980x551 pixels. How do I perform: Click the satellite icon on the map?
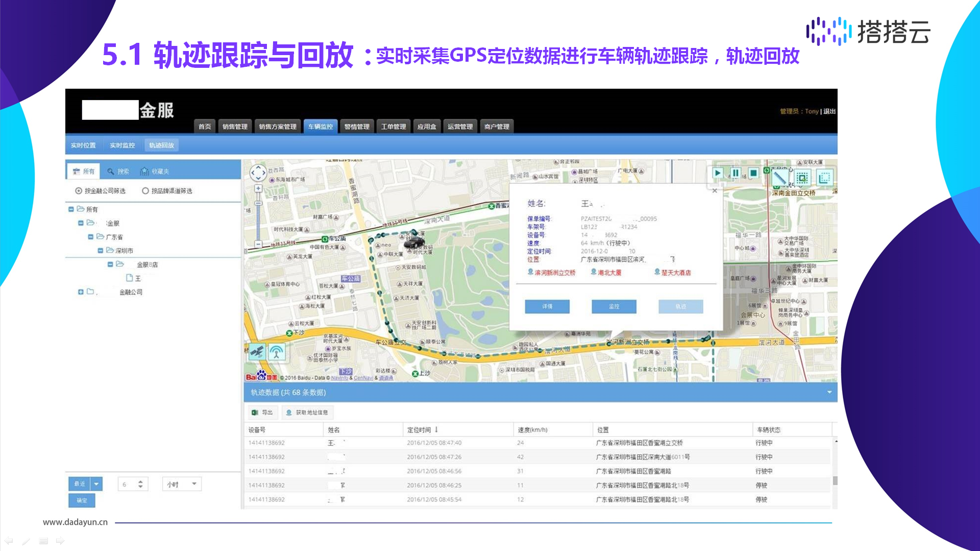(x=256, y=351)
